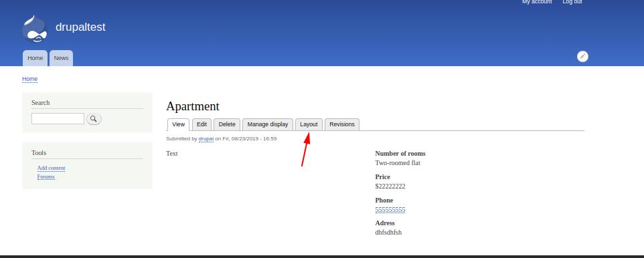Click the 555555555 phone link
This screenshot has height=258, width=644.
click(x=390, y=210)
